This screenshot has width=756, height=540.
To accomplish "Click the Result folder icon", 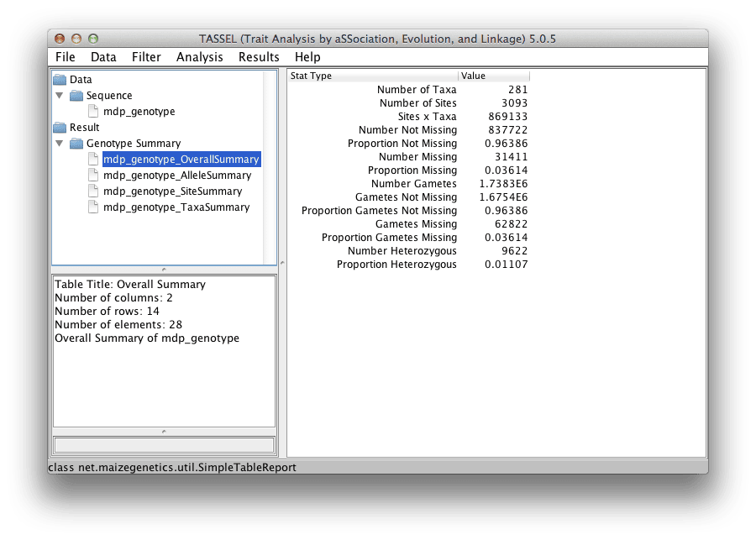I will (60, 128).
